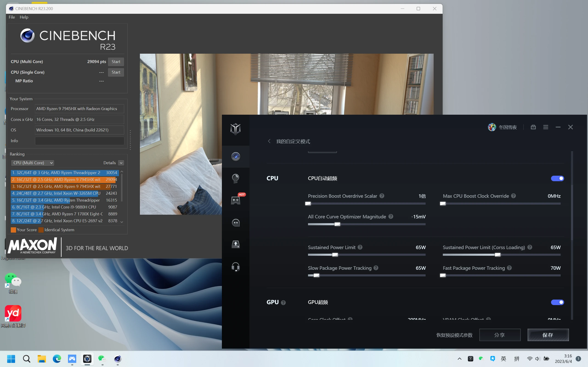This screenshot has height=367, width=588.
Task: Click the headphones sidebar icon
Action: pyautogui.click(x=235, y=267)
